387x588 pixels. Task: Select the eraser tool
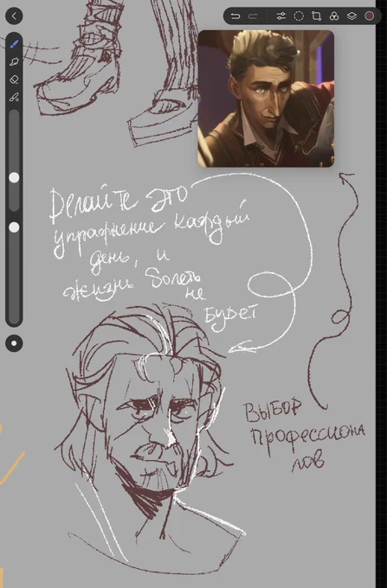pos(14,80)
